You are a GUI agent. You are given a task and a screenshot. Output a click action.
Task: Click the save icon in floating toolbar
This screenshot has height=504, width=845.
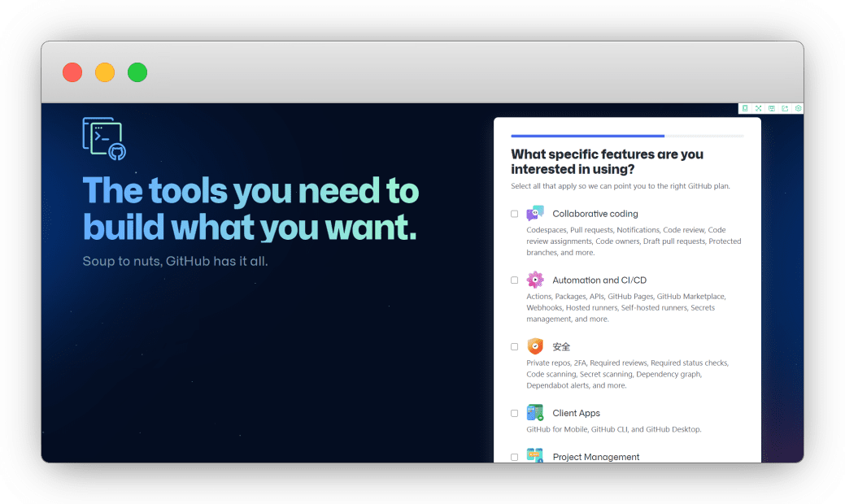772,108
